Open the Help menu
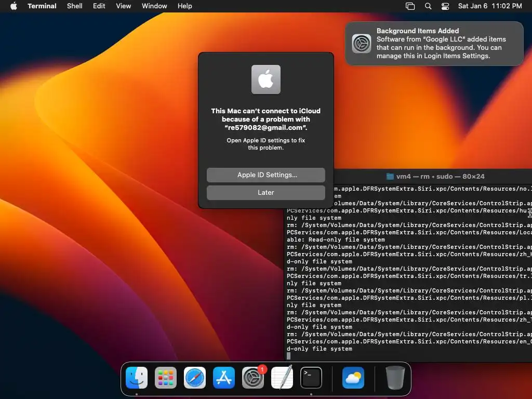 click(x=185, y=6)
